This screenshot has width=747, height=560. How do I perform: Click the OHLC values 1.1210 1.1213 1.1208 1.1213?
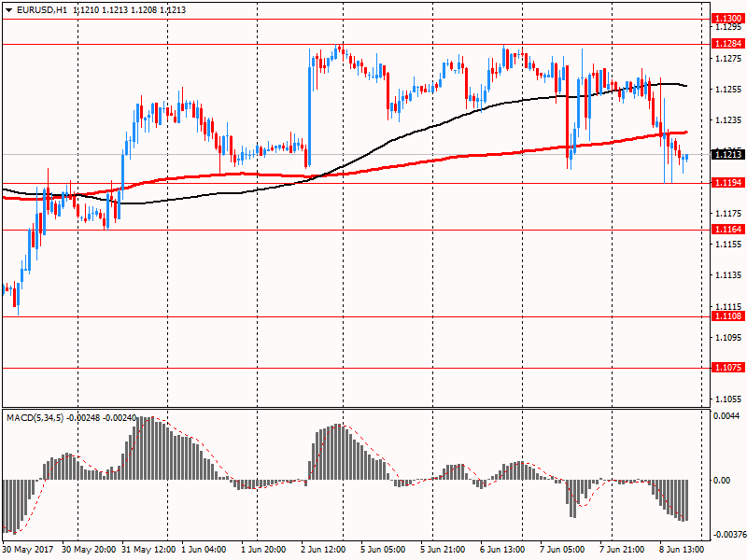pos(130,10)
